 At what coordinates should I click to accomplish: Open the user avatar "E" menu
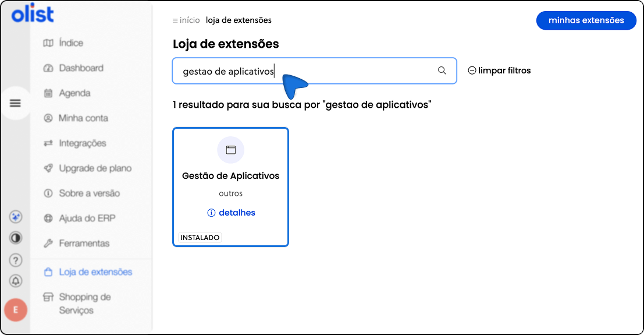(x=16, y=310)
